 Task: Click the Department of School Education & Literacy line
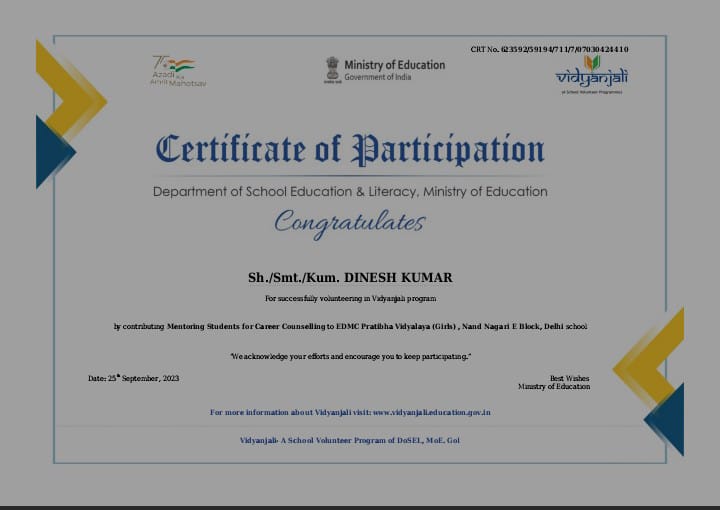click(350, 191)
